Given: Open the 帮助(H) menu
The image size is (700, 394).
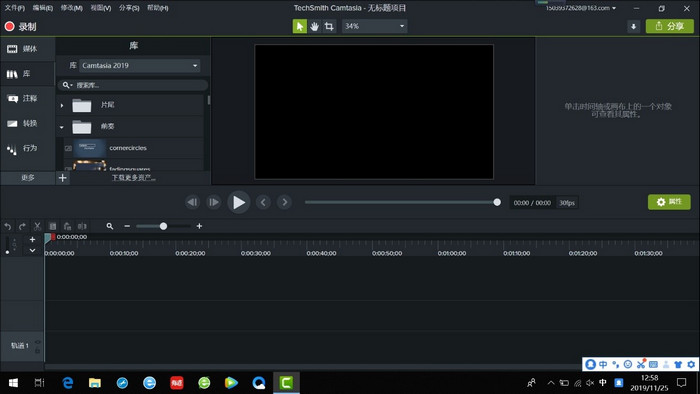Looking at the screenshot, I should [158, 8].
